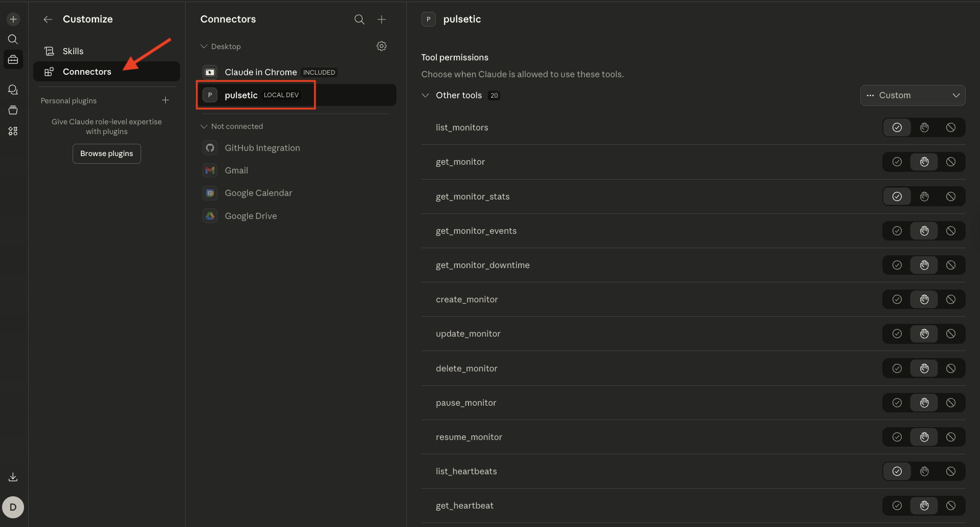Open search from the left rail magnifier
The image size is (980, 527).
tap(13, 39)
